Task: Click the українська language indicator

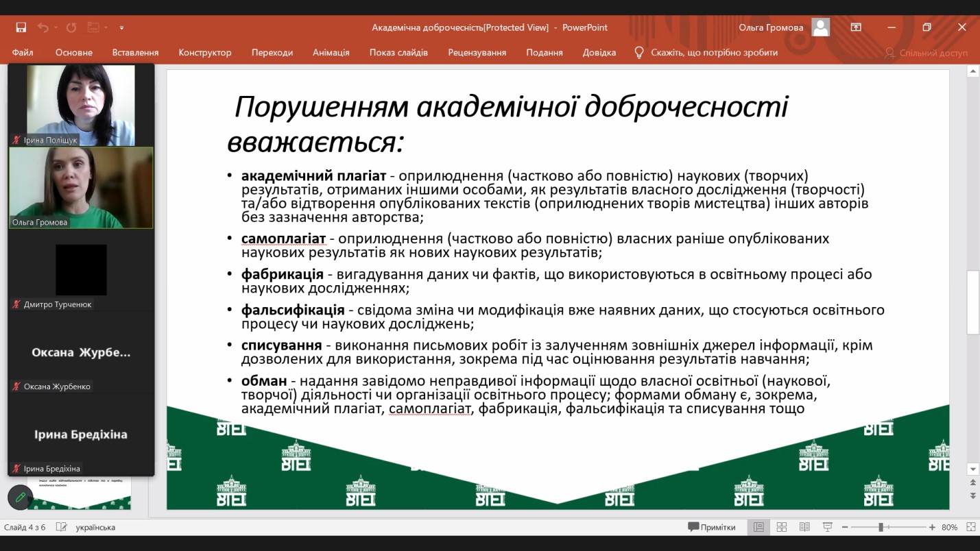Action: pos(95,527)
